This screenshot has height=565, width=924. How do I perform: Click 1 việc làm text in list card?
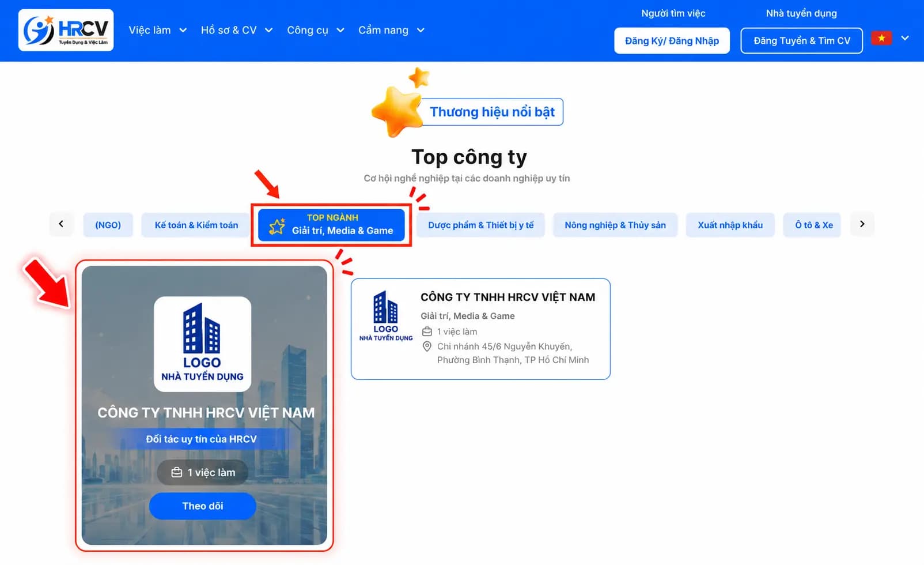tap(457, 332)
